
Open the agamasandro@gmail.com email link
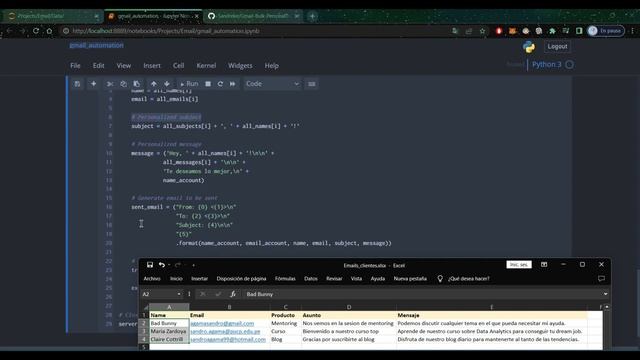[222, 323]
